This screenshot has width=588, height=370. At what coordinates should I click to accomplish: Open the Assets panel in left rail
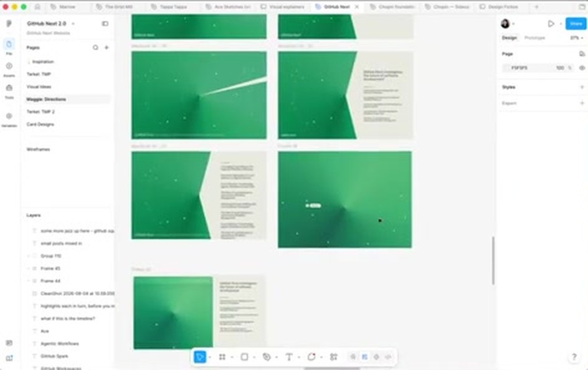(x=9, y=69)
